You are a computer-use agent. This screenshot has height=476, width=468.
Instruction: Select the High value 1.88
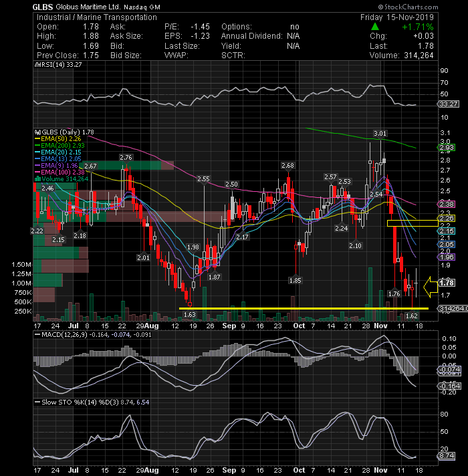click(x=91, y=36)
